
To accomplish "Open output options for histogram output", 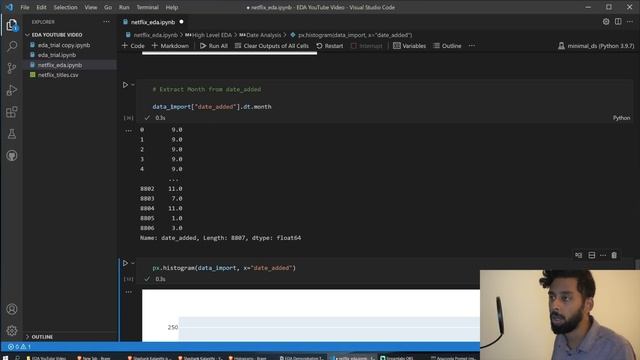I will pos(129,292).
